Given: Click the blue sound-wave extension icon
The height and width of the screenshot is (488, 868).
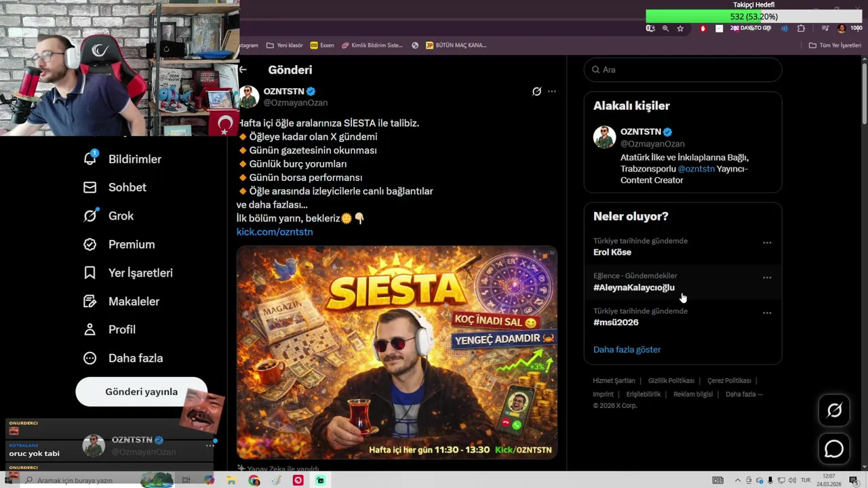Looking at the screenshot, I should click(x=785, y=28).
